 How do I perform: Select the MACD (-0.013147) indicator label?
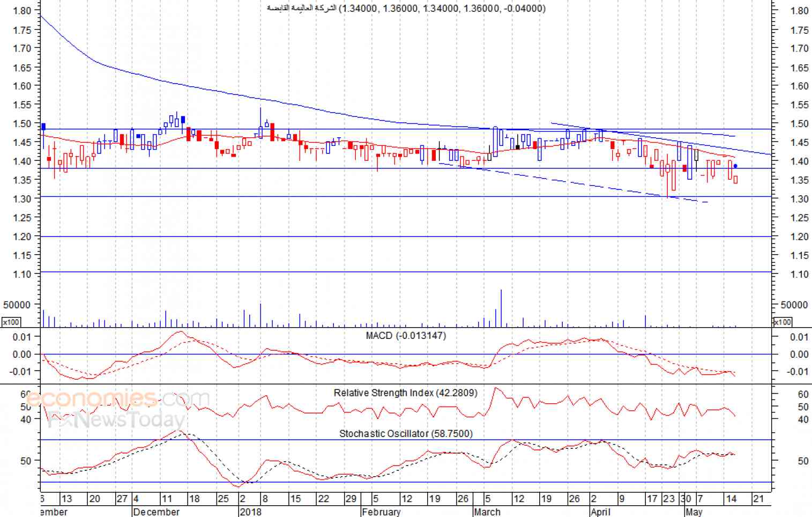[406, 336]
